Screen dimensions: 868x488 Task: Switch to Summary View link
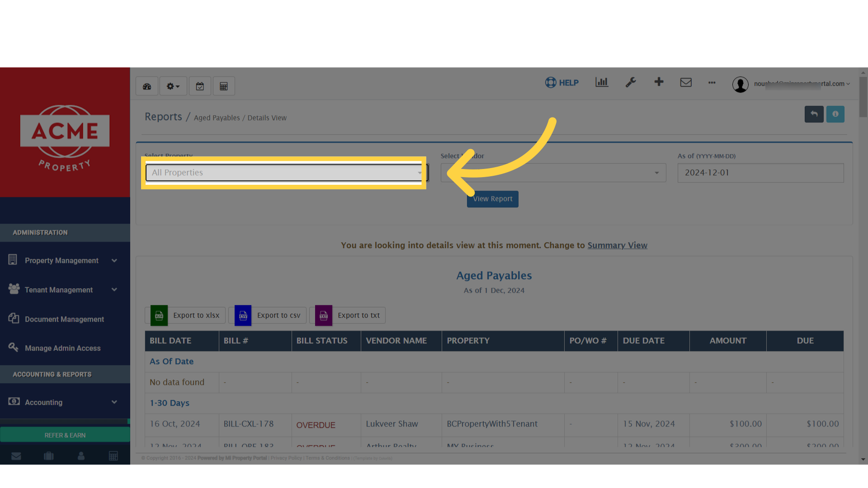point(617,245)
